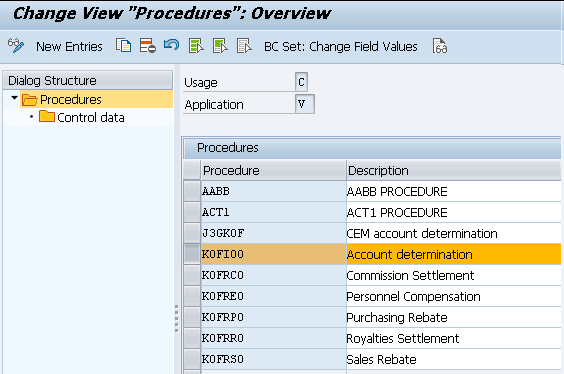Click the Delete entry icon
This screenshot has height=374, width=564.
click(148, 46)
